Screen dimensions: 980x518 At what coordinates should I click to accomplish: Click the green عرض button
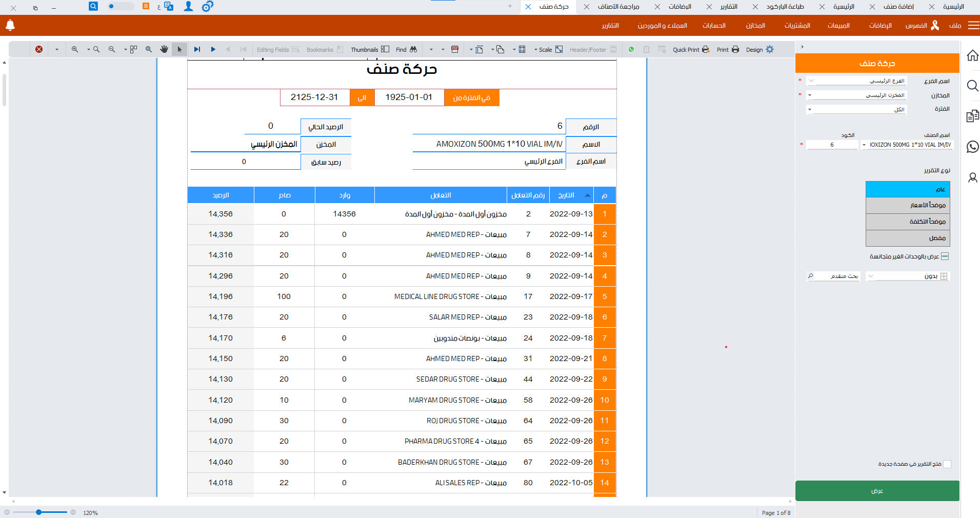[x=877, y=491]
